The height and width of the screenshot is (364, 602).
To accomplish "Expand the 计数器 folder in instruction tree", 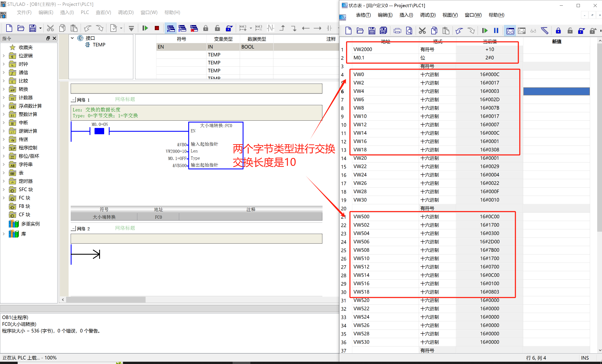I will [4, 97].
